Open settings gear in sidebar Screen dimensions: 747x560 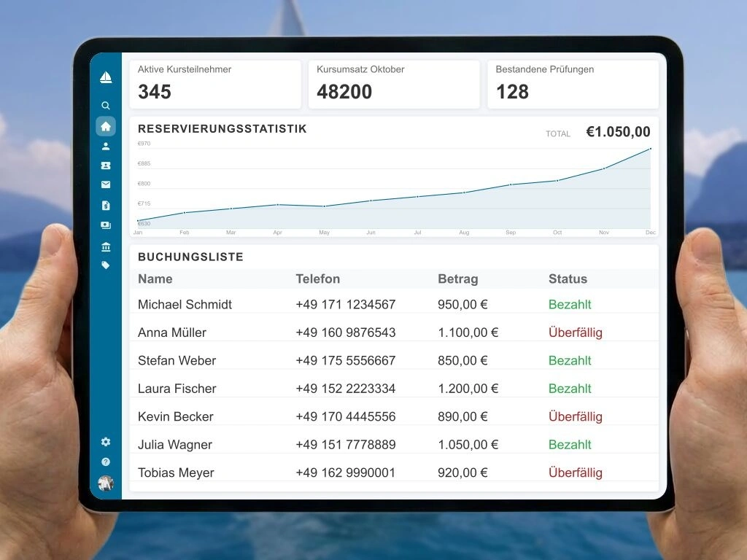tap(106, 442)
